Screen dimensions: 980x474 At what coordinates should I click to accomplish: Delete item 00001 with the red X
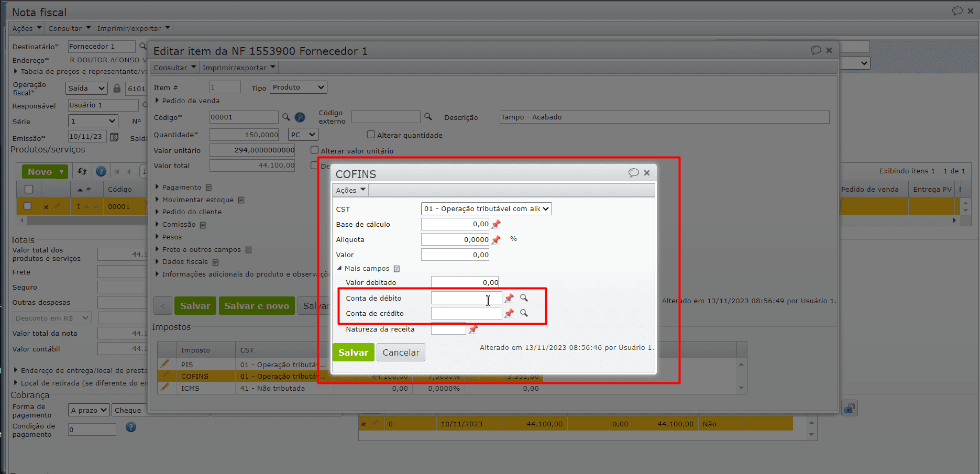[46, 207]
